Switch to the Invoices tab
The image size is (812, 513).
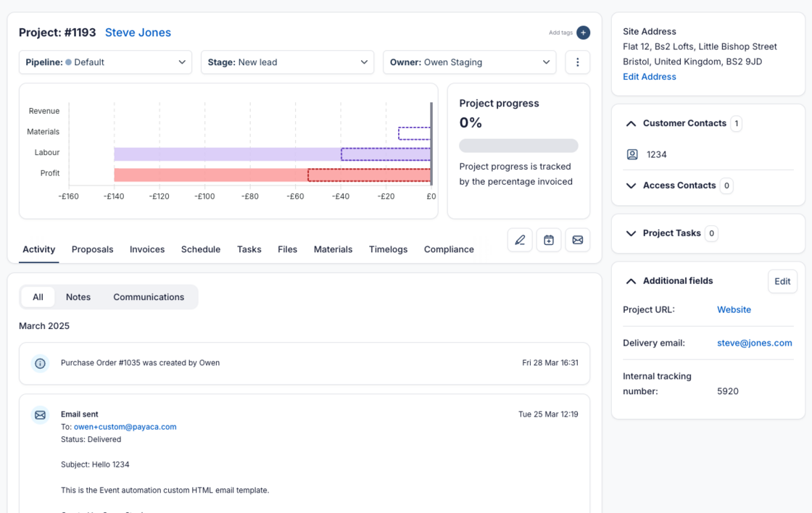coord(147,249)
